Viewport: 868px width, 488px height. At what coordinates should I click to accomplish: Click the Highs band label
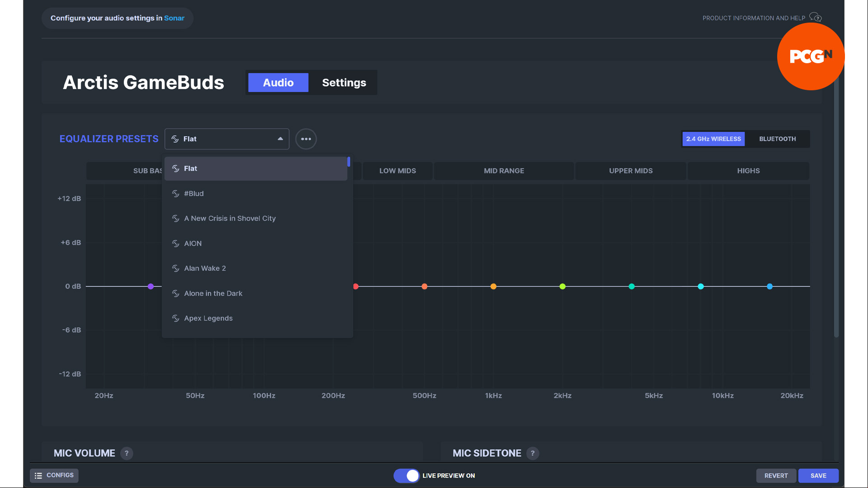pyautogui.click(x=748, y=171)
